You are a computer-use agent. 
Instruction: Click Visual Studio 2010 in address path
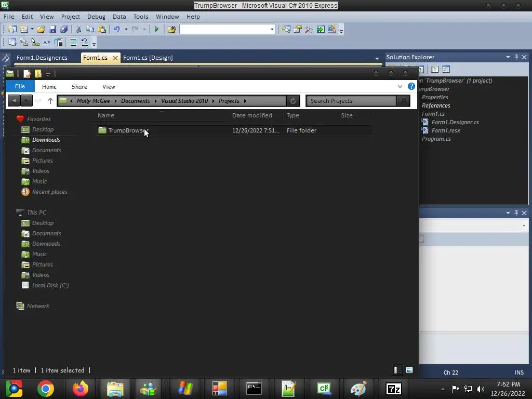point(184,101)
